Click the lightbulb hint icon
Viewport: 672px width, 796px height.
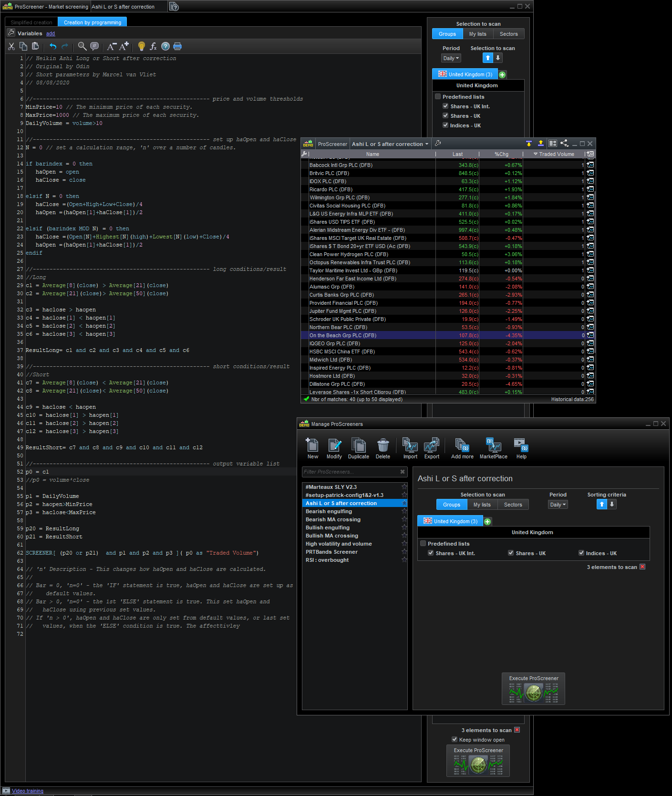pyautogui.click(x=141, y=46)
